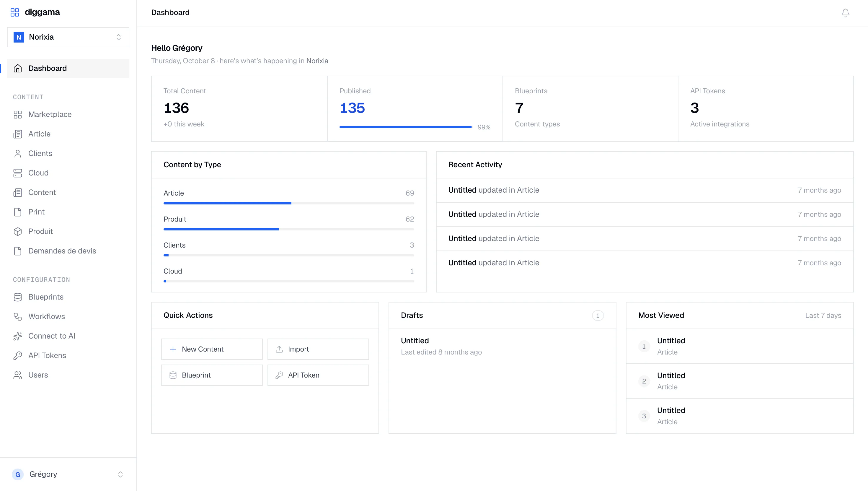This screenshot has height=491, width=868.
Task: Click the Article content type bar
Action: coord(289,203)
